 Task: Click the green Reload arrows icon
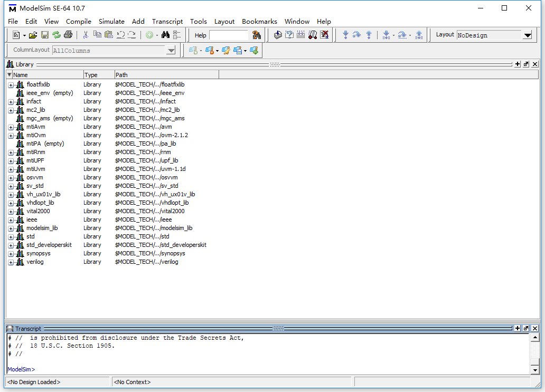(x=57, y=35)
